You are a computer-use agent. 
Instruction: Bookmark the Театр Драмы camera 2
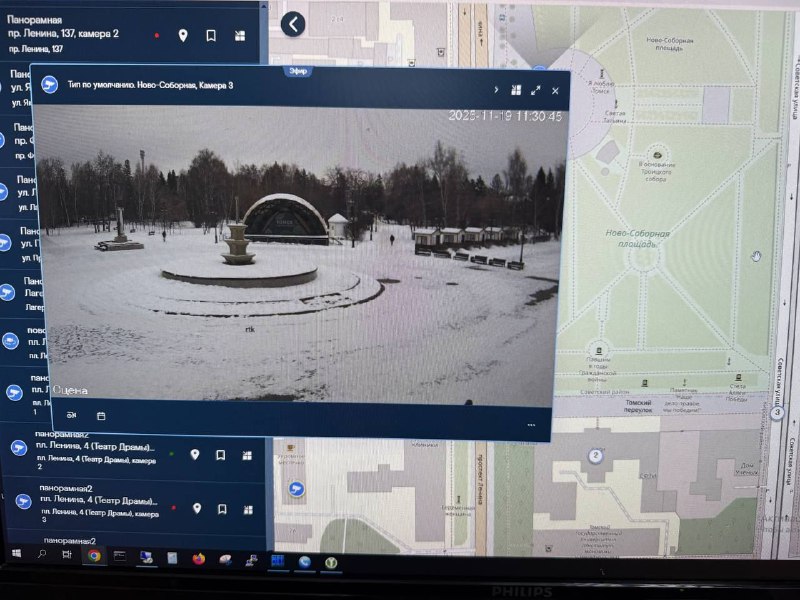coord(220,456)
